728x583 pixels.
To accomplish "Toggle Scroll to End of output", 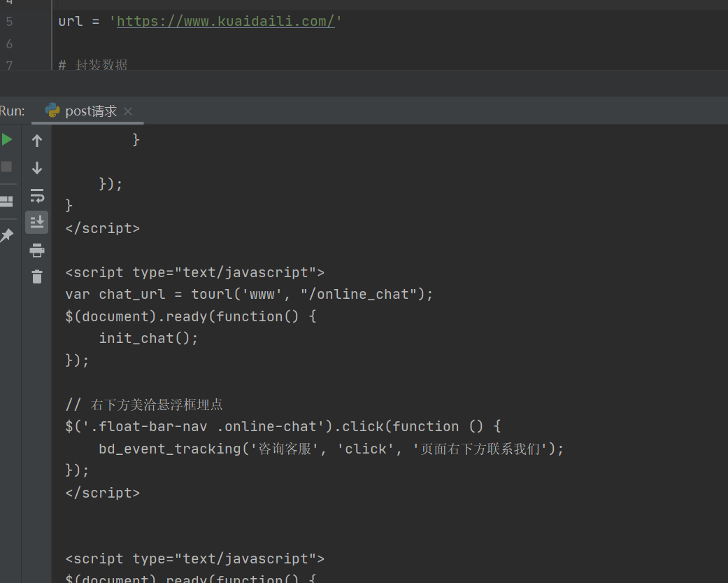I will pyautogui.click(x=36, y=222).
